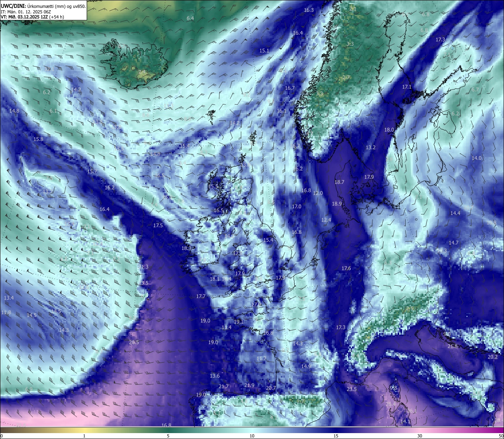The width and height of the screenshot is (504, 439).
Task: Click the 14.9 value label
Action: point(306,367)
